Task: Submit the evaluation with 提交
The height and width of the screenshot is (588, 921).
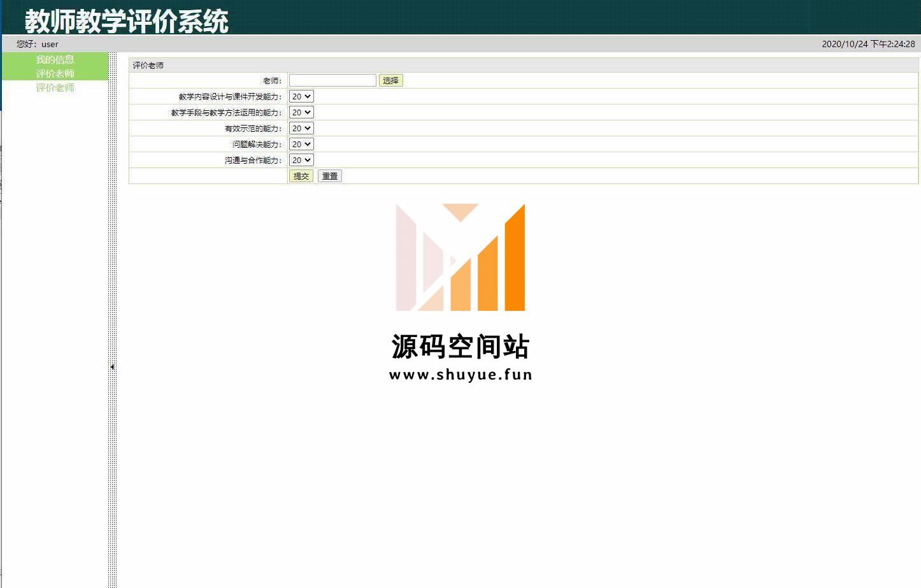Action: tap(301, 176)
